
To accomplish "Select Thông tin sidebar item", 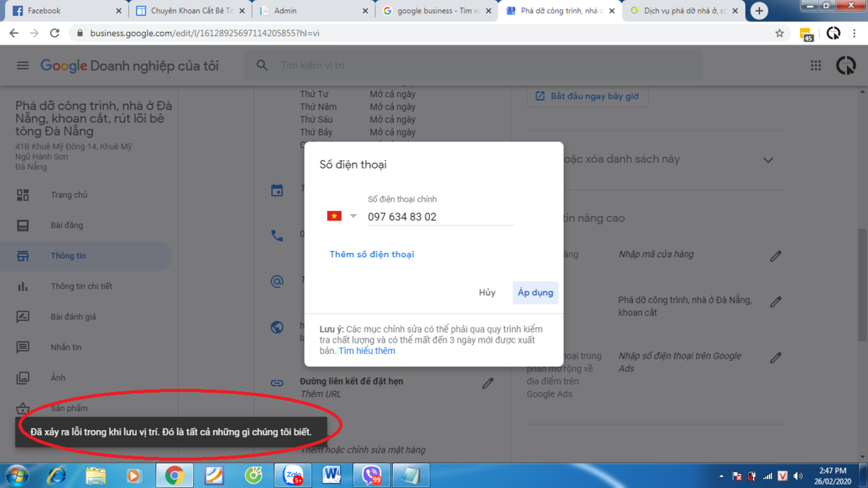I will tap(87, 256).
